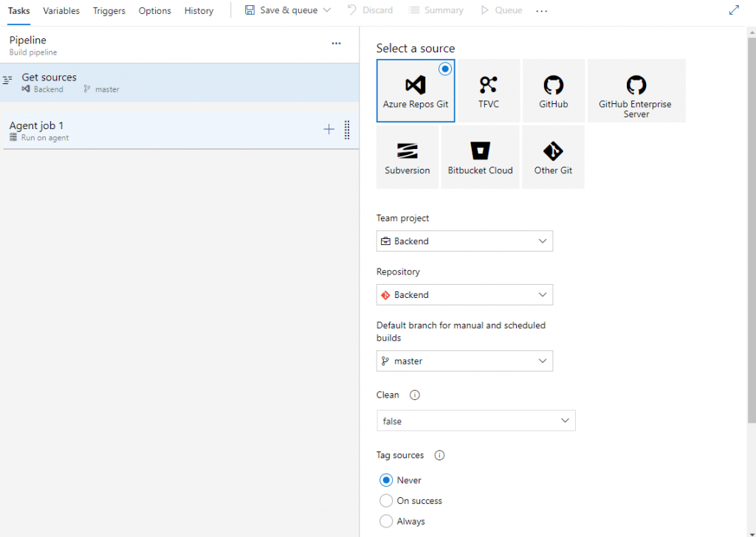756x537 pixels.
Task: Select the Never tag sources radio
Action: click(385, 480)
